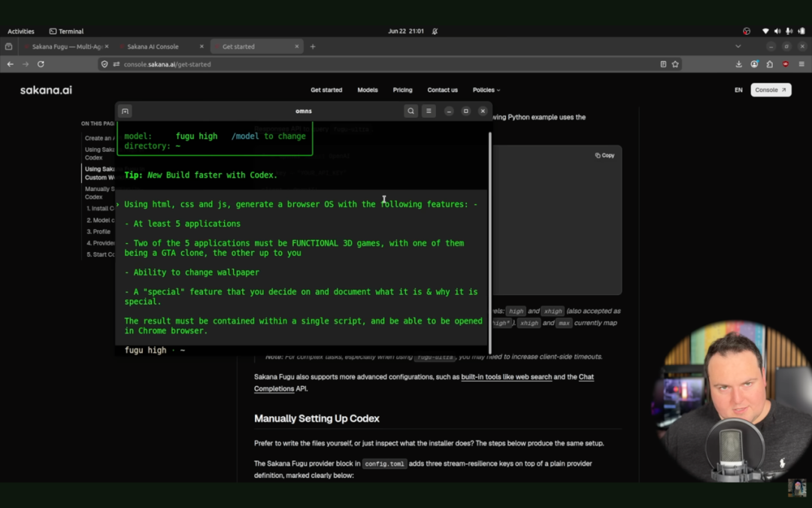Jump to Manually Setting Up Codex sidebar entry
Screen dimensions: 812x508
[99, 193]
